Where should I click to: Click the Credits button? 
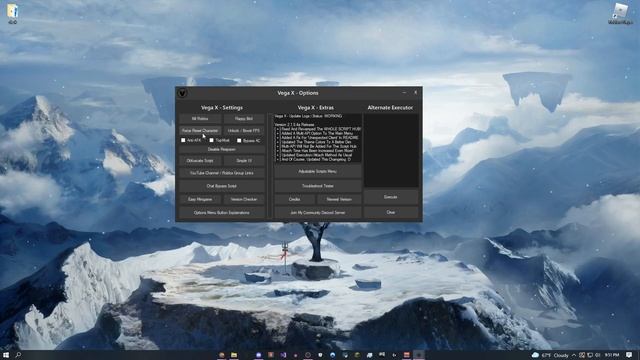pyautogui.click(x=294, y=200)
